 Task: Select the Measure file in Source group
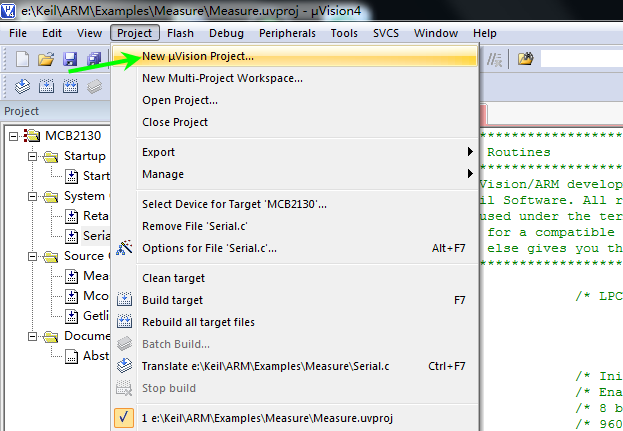click(x=95, y=276)
